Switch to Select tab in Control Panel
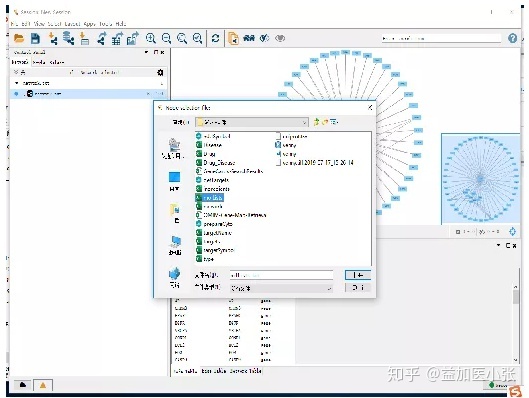This screenshot has width=529, height=398. [57, 62]
